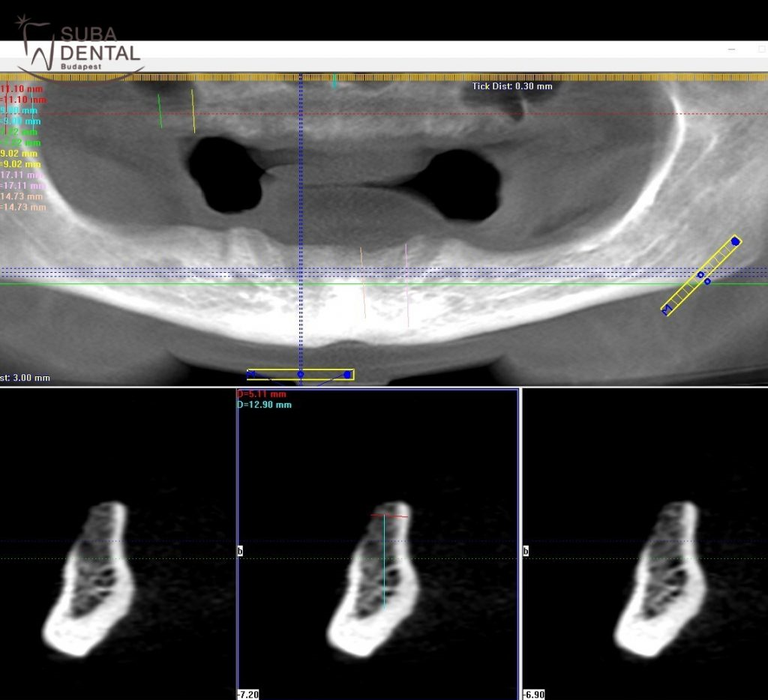Viewport: 768px width, 700px height.
Task: Click the 14.73 mm measurement label
Action: pos(22,196)
